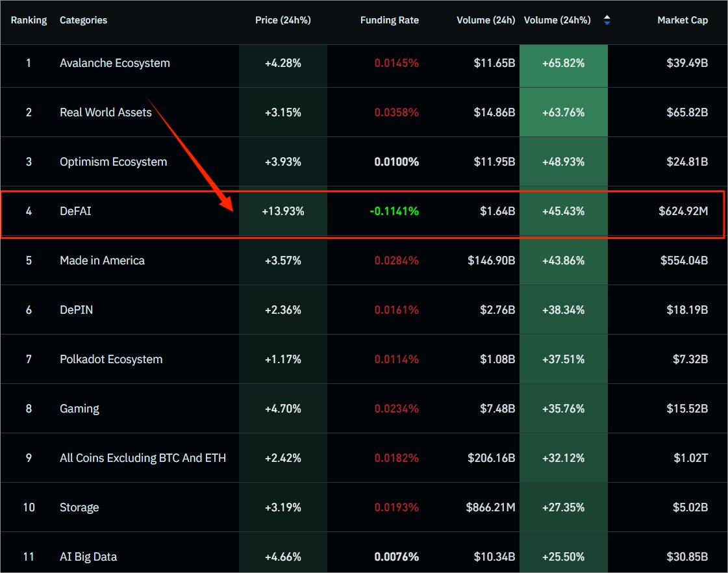The width and height of the screenshot is (728, 573).
Task: Open the DeFAI category
Action: tap(76, 211)
